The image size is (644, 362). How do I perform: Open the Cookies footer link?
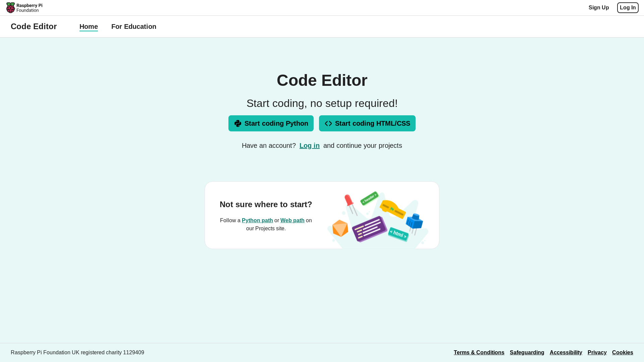623,352
